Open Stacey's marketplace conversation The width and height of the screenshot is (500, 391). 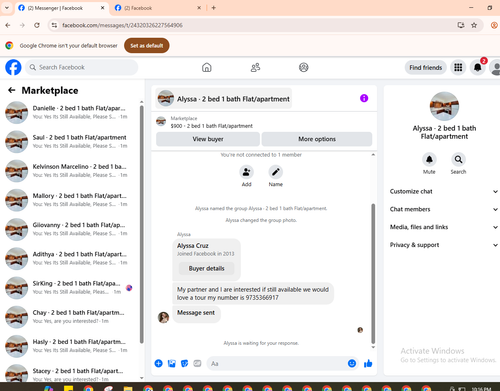tap(70, 374)
